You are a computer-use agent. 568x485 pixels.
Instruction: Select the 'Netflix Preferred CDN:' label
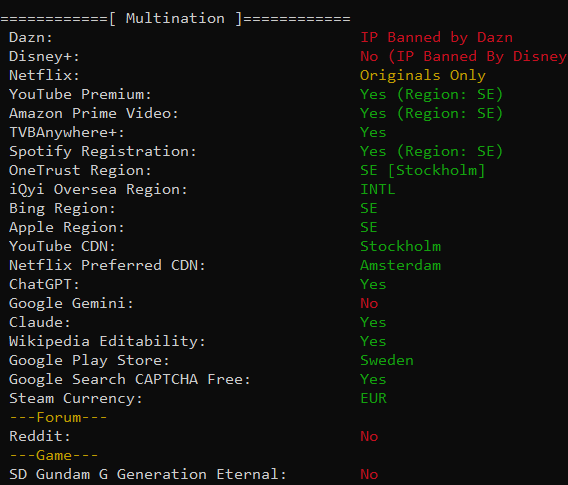pyautogui.click(x=107, y=265)
